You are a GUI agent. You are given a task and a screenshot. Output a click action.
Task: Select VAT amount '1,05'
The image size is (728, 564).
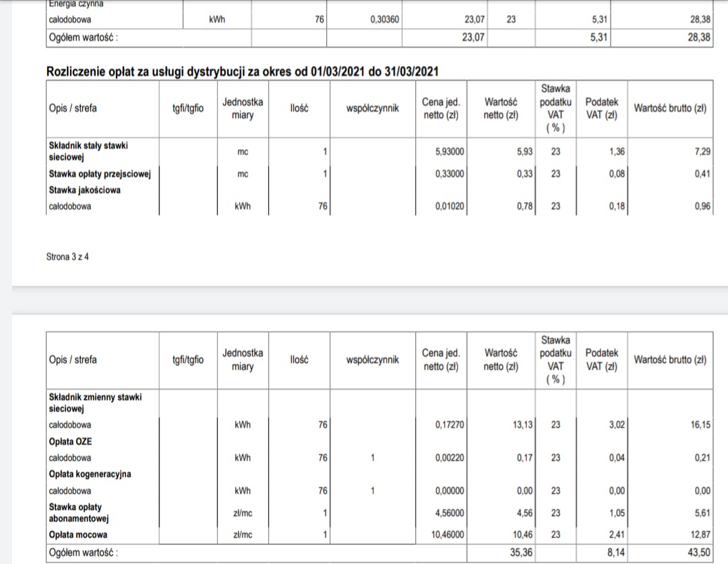617,513
